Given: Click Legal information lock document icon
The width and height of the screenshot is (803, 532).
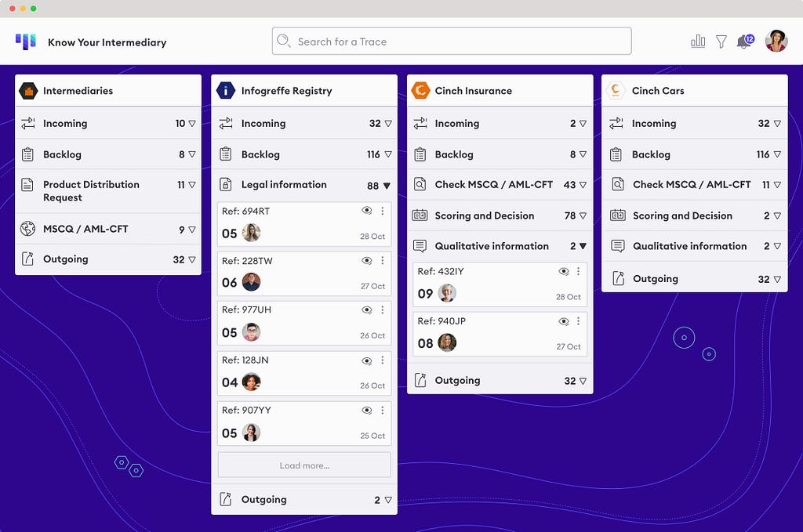Looking at the screenshot, I should coord(225,184).
